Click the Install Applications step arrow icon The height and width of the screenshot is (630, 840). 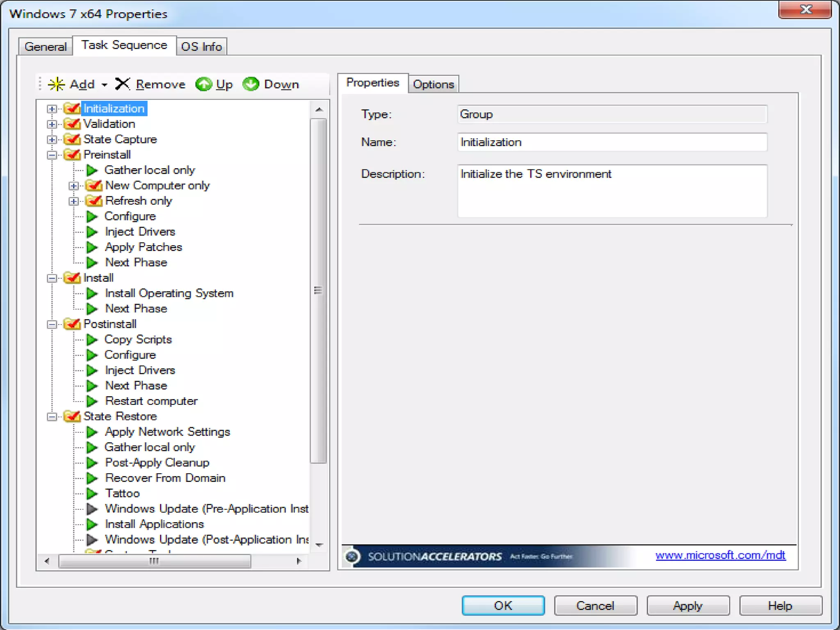(x=92, y=524)
